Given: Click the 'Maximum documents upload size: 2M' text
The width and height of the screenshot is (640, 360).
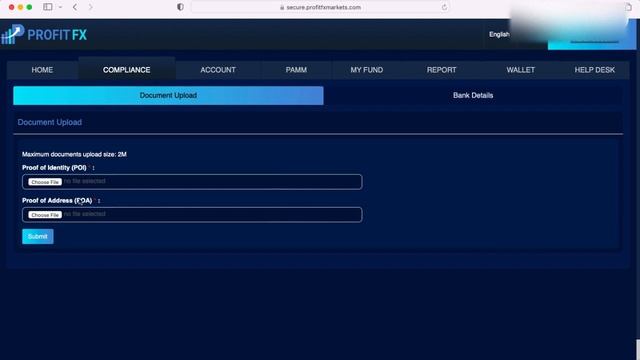Looking at the screenshot, I should tap(74, 154).
